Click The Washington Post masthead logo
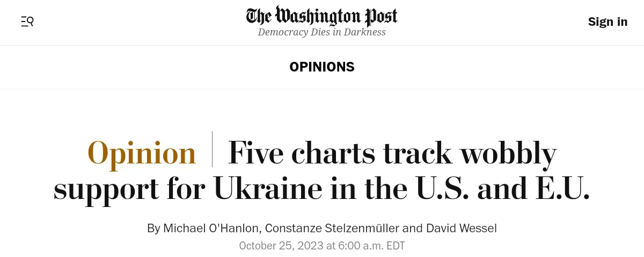Screen dimensions: 644x257 (321, 16)
